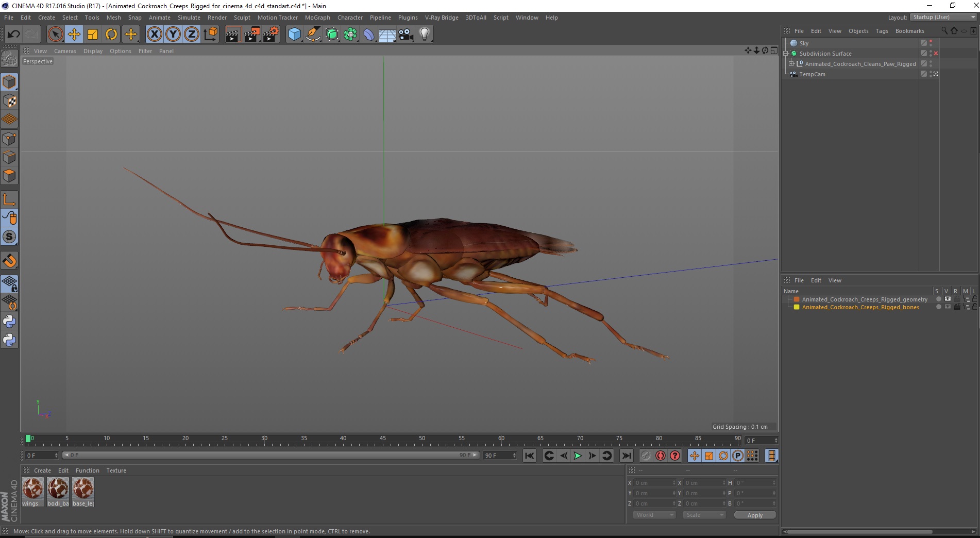
Task: Click the X position input field
Action: coord(654,483)
